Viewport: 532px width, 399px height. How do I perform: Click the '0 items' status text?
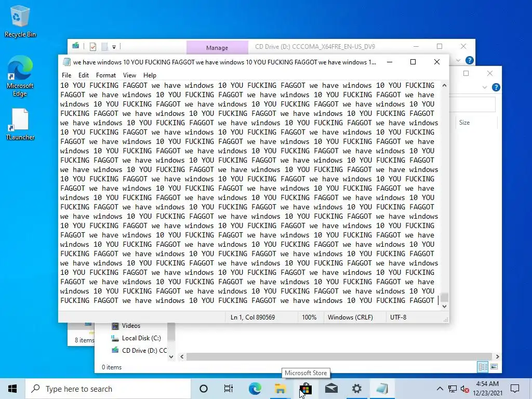[112, 367]
